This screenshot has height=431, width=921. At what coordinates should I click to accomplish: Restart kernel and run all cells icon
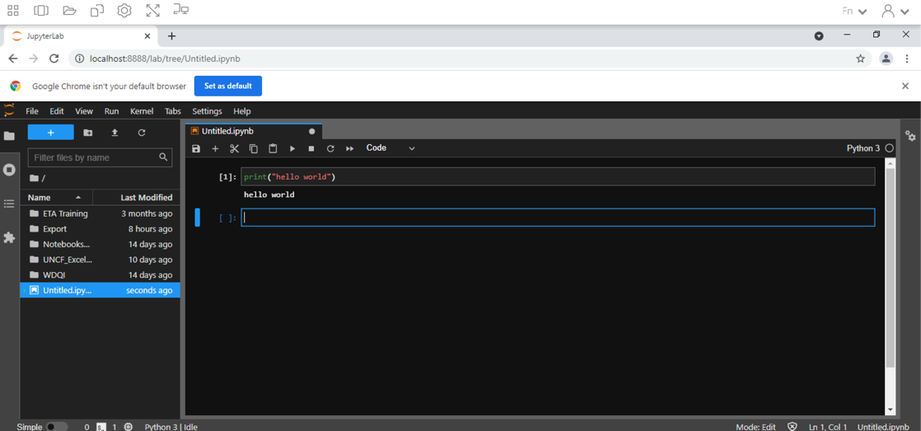pyautogui.click(x=349, y=149)
